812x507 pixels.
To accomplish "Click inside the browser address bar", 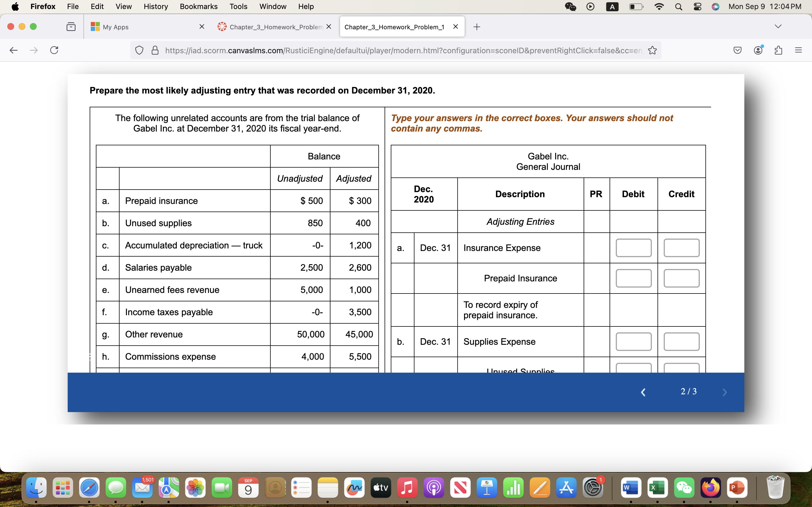I will [x=403, y=50].
